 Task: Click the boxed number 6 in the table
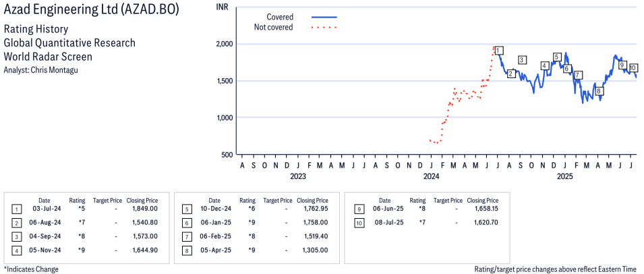point(187,223)
